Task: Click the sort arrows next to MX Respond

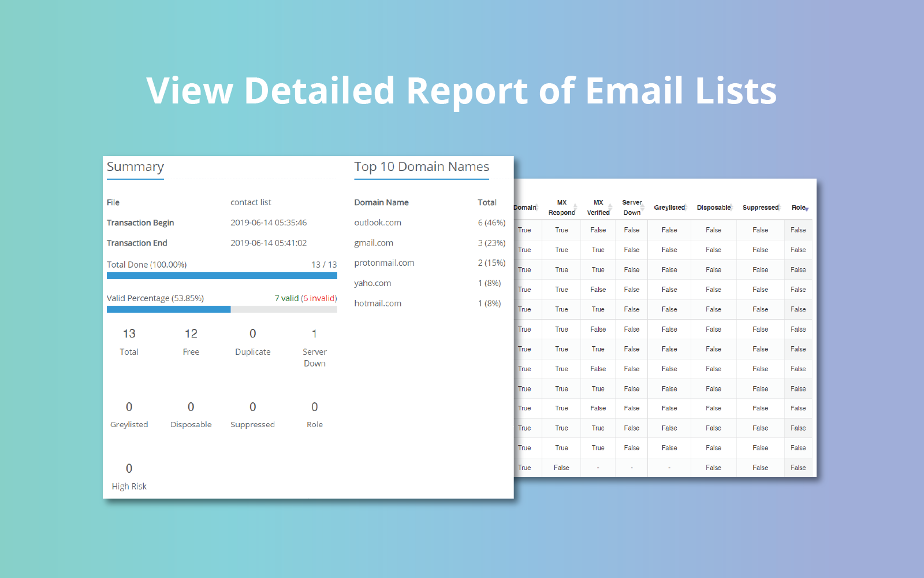Action: (575, 208)
